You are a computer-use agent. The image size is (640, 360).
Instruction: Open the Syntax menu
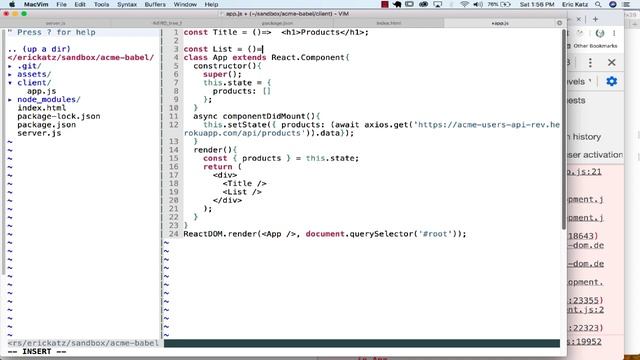pyautogui.click(x=127, y=4)
